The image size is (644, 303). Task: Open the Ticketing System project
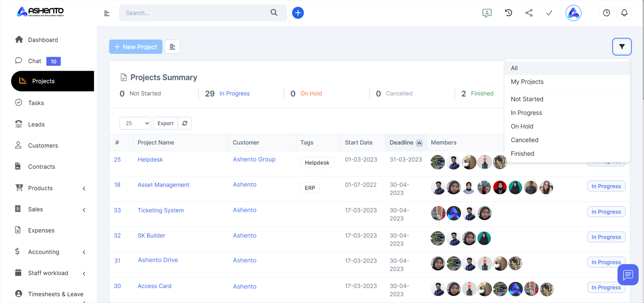click(x=161, y=210)
